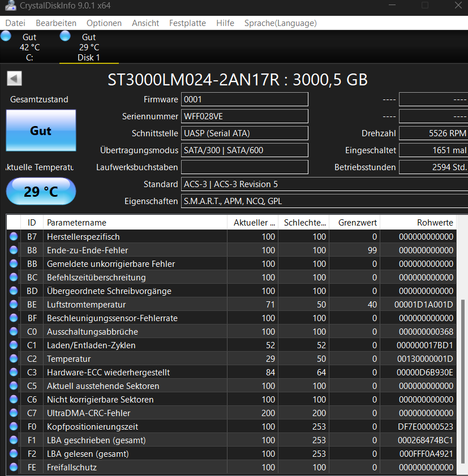Click status orb of C3 Hardware-ECC wiederhergestellt row
Image resolution: width=468 pixels, height=476 pixels.
(x=14, y=372)
